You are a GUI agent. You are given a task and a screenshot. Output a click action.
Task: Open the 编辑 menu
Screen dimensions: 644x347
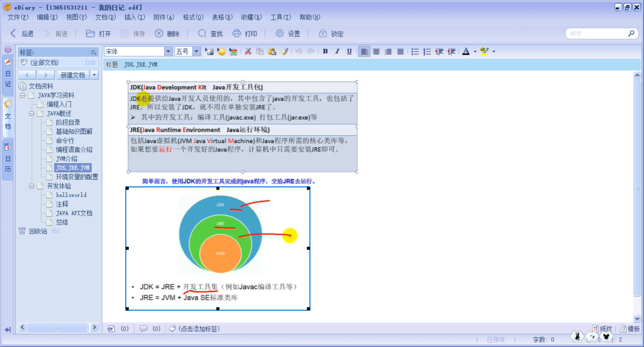[47, 17]
